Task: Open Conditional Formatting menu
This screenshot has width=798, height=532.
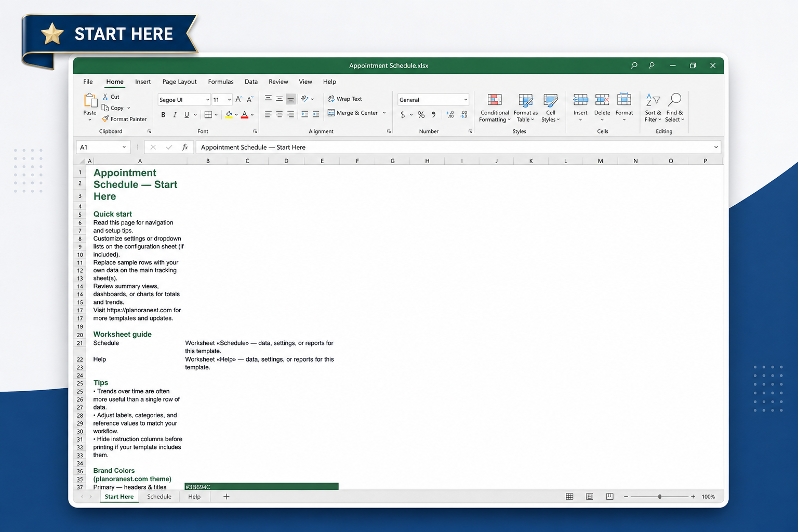Action: pyautogui.click(x=495, y=108)
